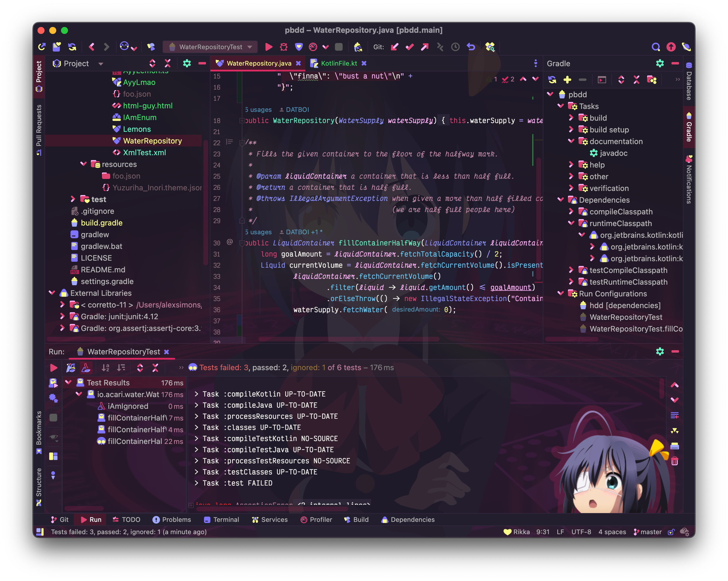
Task: Open Search Everywhere magnifier icon
Action: pos(655,47)
